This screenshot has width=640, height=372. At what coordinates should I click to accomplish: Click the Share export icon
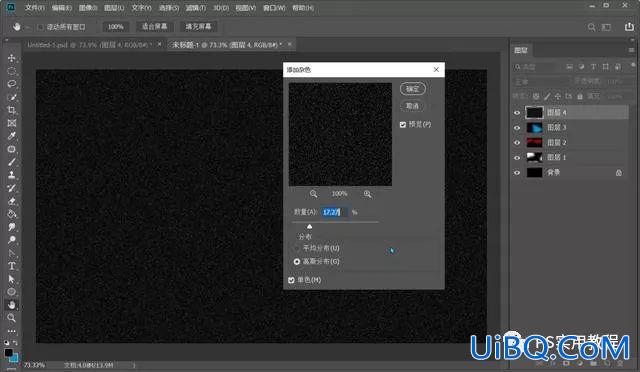click(629, 27)
